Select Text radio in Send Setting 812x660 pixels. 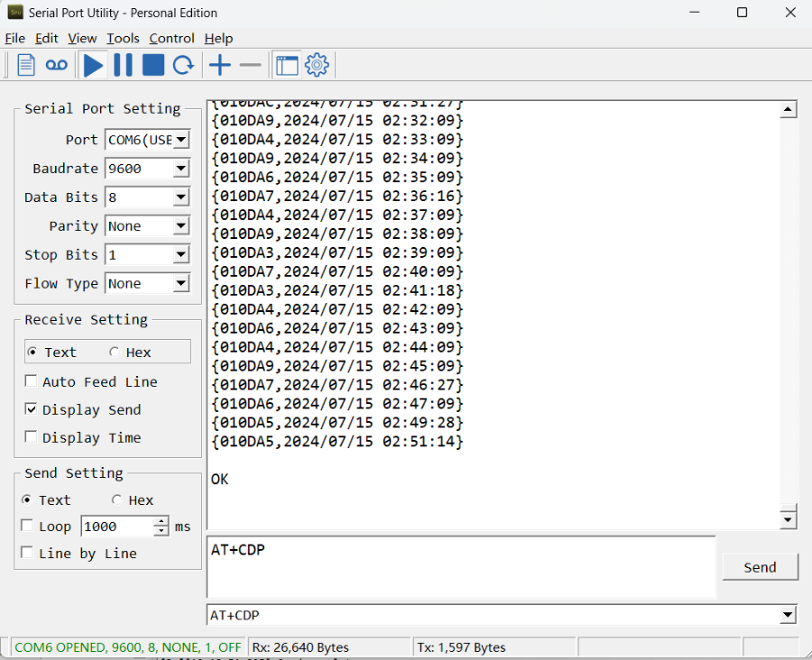click(x=26, y=500)
